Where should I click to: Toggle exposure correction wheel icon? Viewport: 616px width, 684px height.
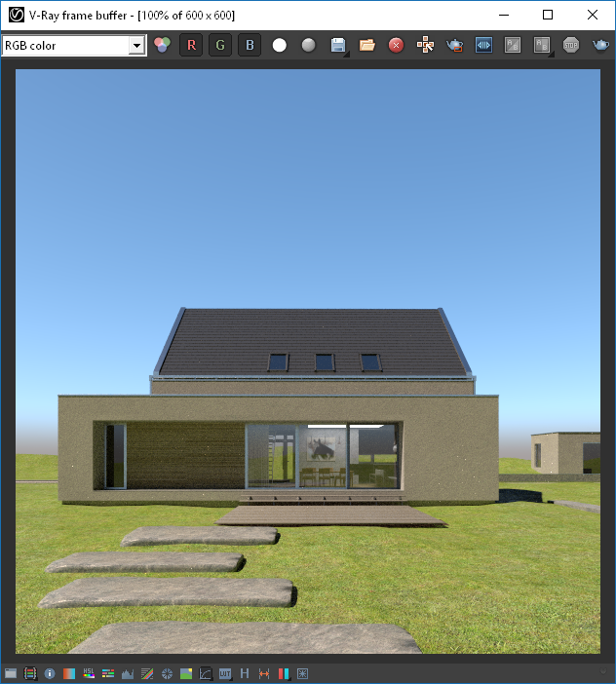(167, 673)
